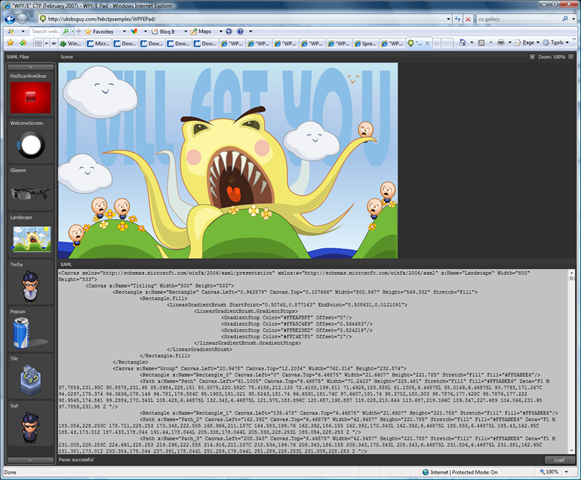Click the Home icon in command bar

tap(462, 43)
